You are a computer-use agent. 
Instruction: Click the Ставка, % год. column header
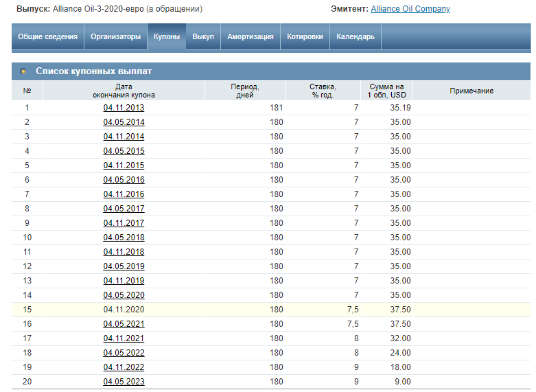point(323,91)
